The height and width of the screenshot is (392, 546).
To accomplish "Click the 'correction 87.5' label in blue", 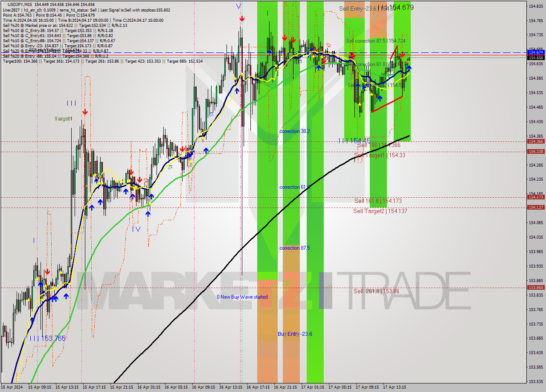I will tap(295, 248).
